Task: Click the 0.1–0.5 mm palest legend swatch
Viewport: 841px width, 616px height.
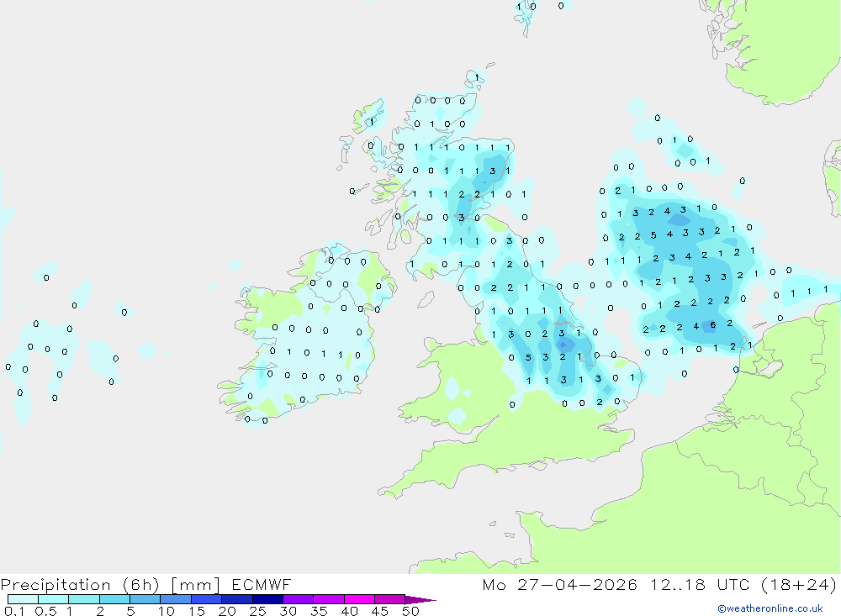Action: 23,599
